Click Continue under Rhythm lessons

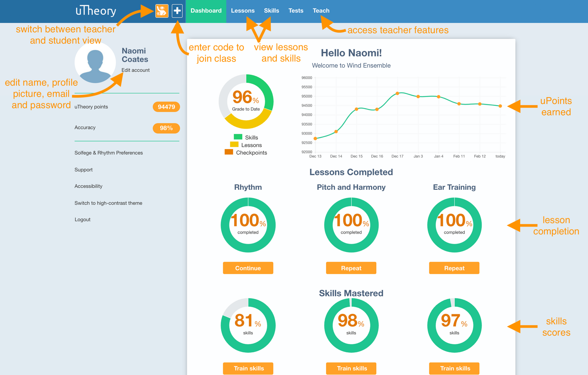coord(248,268)
